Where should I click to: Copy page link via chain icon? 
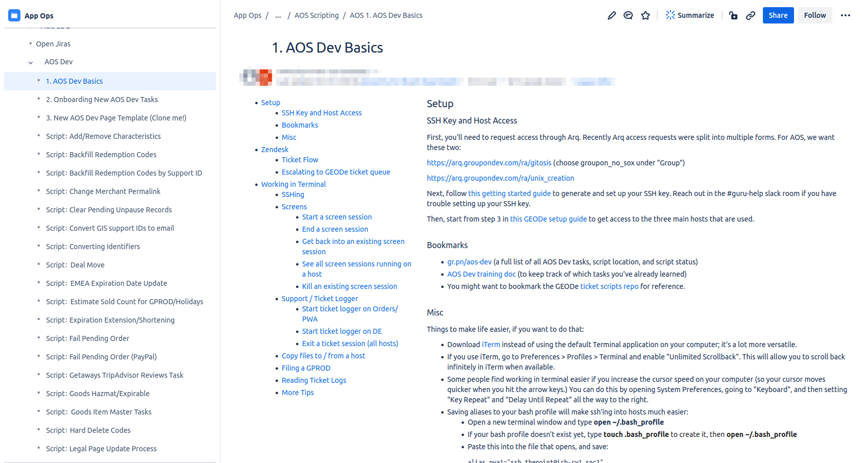[x=750, y=15]
